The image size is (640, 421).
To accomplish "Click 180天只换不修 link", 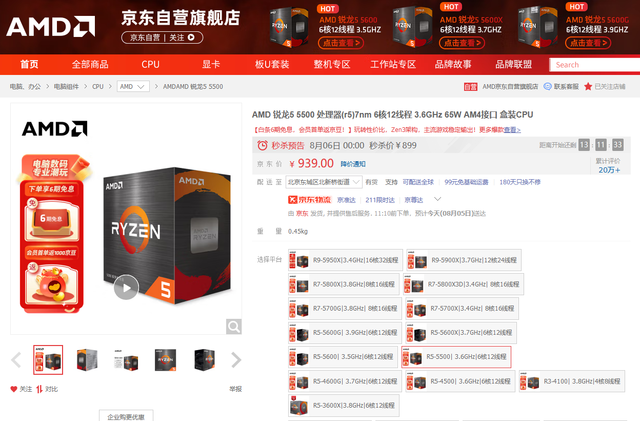I will [x=520, y=182].
